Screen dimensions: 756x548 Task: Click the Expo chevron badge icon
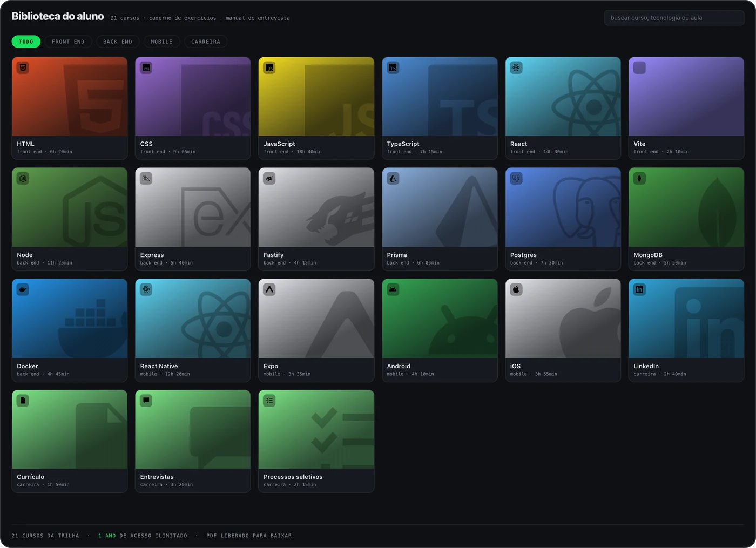(x=269, y=289)
